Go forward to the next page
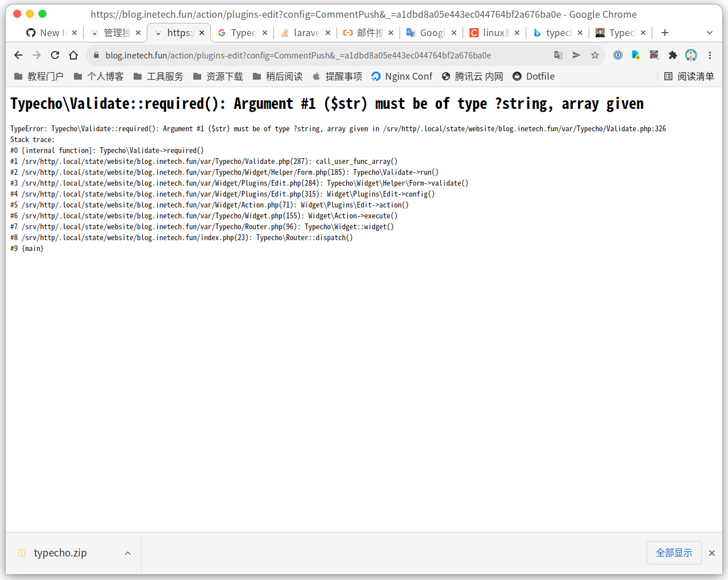 pyautogui.click(x=37, y=55)
